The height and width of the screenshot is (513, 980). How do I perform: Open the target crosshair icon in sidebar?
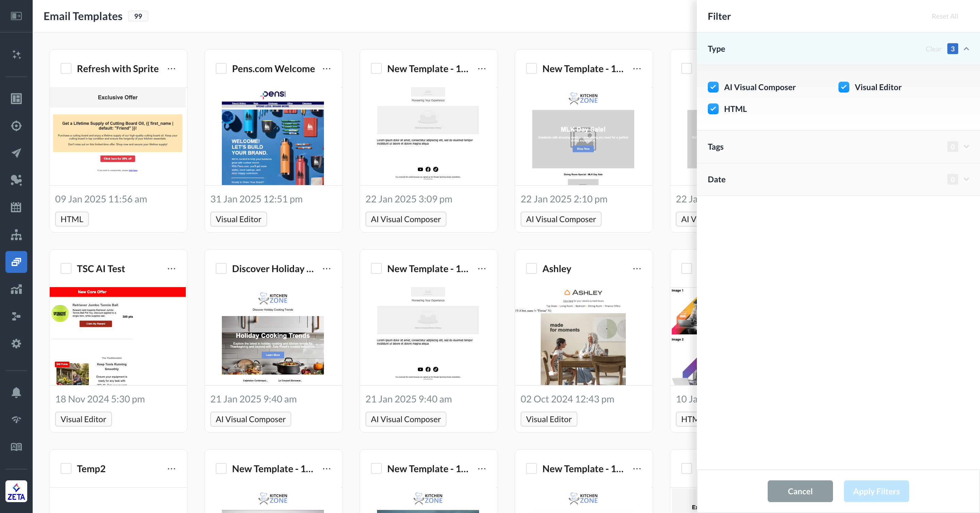(16, 126)
